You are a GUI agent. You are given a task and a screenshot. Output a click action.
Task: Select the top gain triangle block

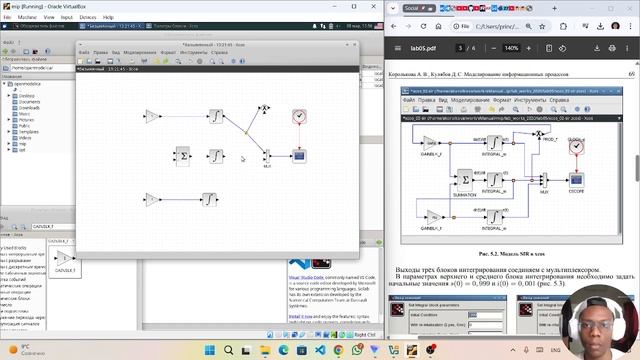click(x=152, y=116)
